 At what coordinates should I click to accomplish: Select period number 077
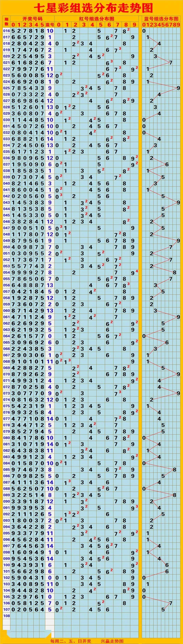click(6, 419)
